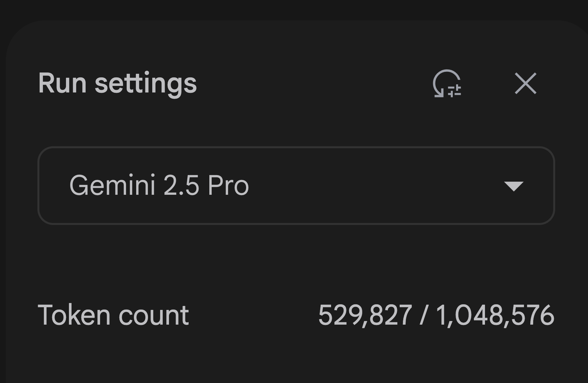Image resolution: width=588 pixels, height=383 pixels.
Task: Click the word "count" in the token row
Action: [x=154, y=316]
